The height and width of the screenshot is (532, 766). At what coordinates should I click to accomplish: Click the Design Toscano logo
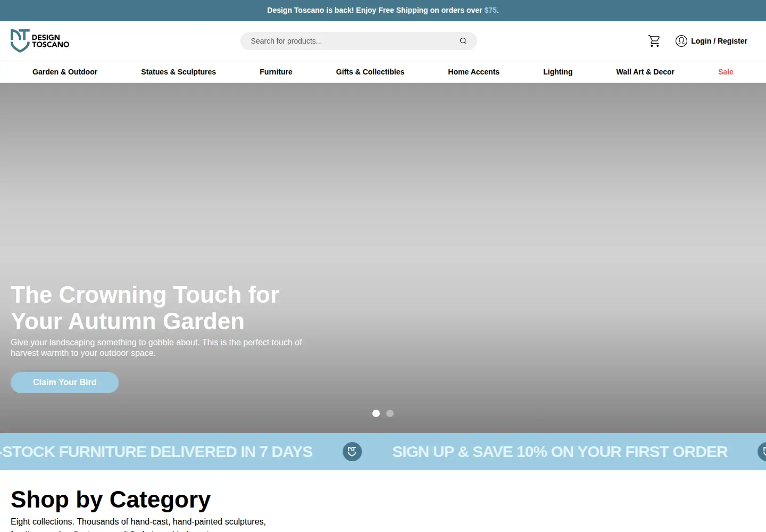click(x=40, y=41)
